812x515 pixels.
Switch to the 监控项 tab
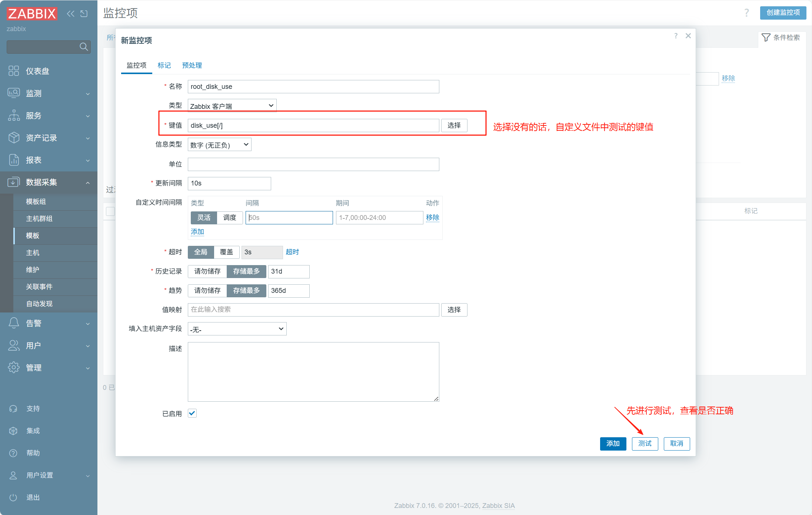click(x=136, y=66)
